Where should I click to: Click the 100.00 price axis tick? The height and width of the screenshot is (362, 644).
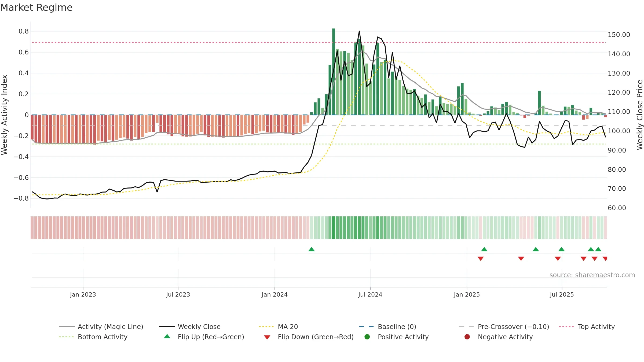pyautogui.click(x=619, y=131)
